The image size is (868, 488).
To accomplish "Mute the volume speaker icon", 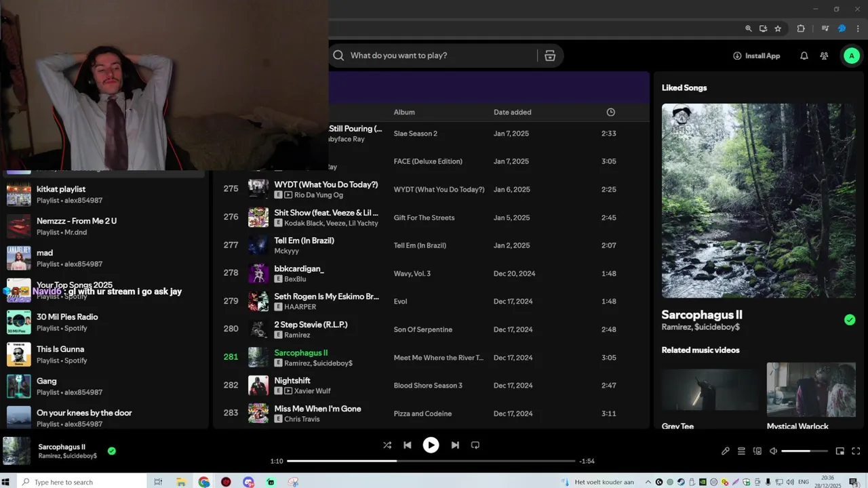I will click(773, 451).
